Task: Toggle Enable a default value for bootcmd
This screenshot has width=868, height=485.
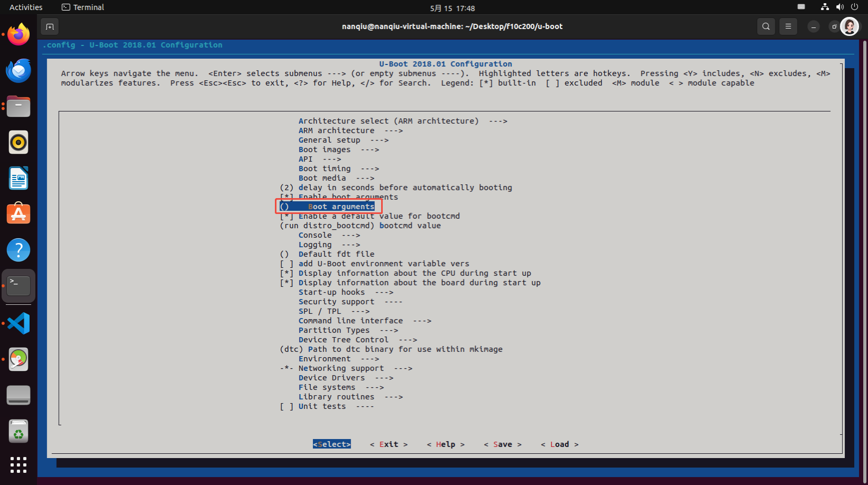Action: 370,216
